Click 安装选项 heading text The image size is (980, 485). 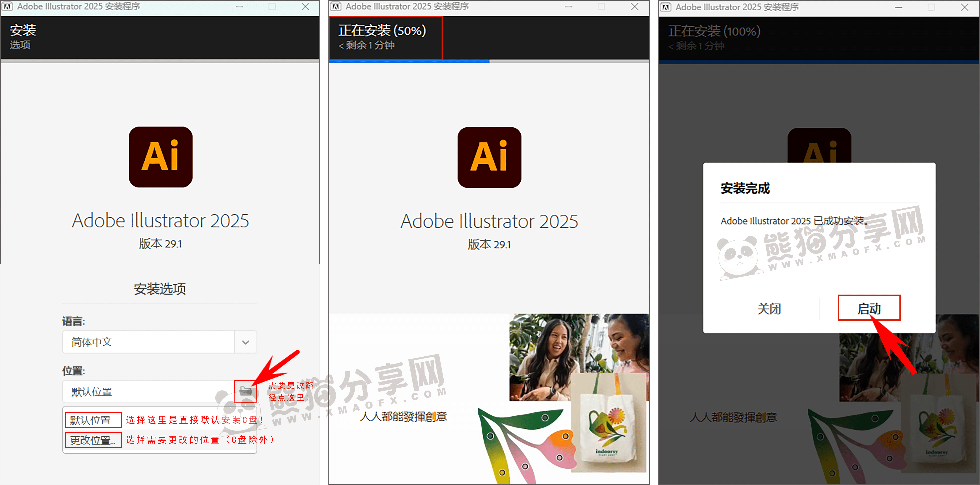160,289
